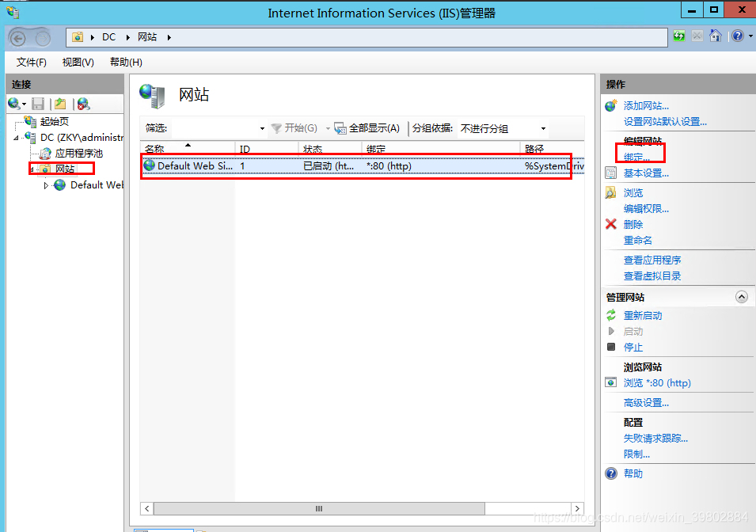Select 起始页 in the connections tree
The image size is (756, 532).
pos(54,122)
